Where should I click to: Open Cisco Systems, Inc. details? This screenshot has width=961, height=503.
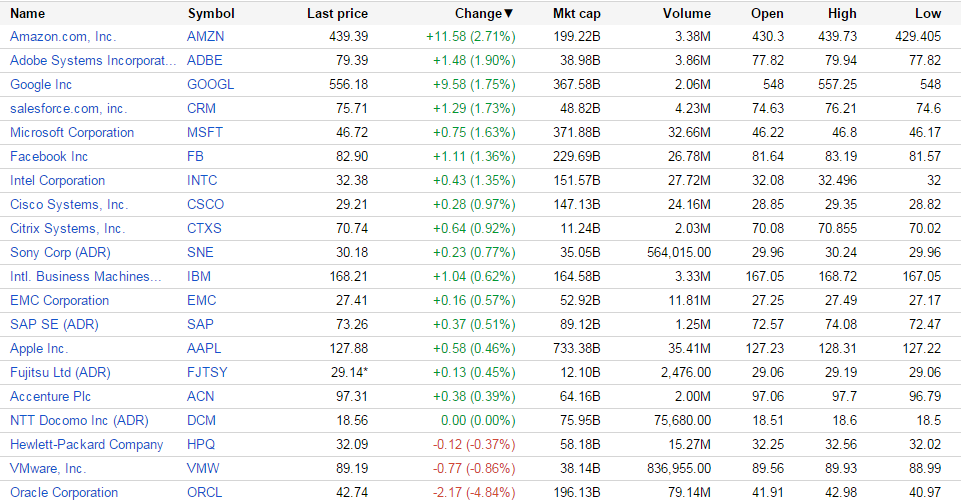tap(69, 204)
